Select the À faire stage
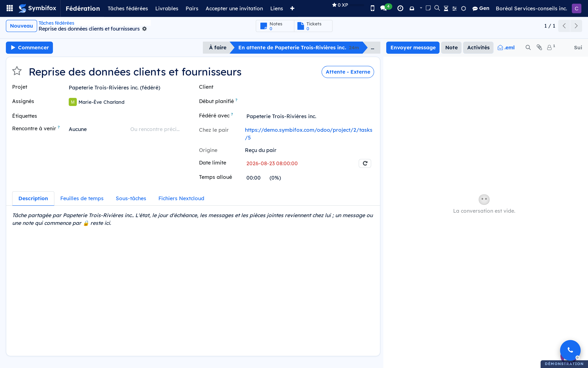The image size is (588, 368). click(x=218, y=47)
